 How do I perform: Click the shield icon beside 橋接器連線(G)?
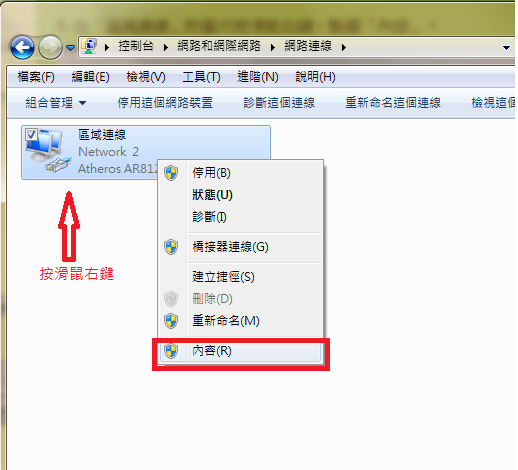pyautogui.click(x=171, y=247)
